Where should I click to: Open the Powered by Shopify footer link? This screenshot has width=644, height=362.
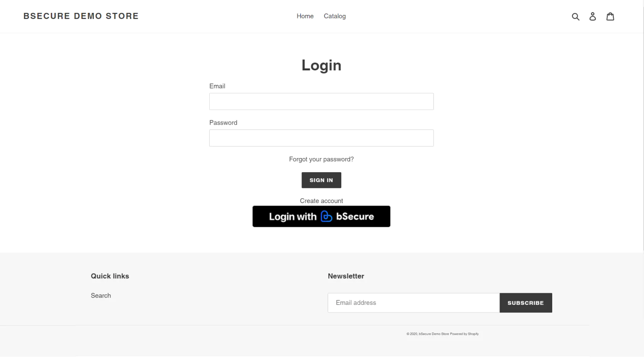pos(464,334)
